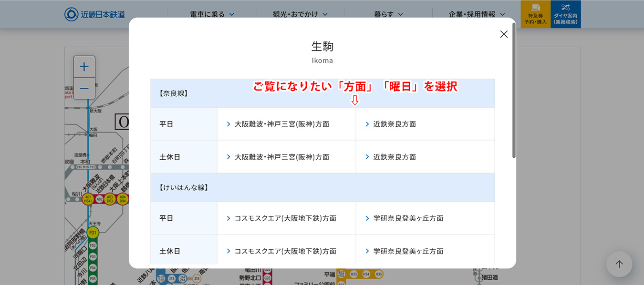Viewport: 644px width, 285px height.
Task: Click the scroll-to-top arrow button
Action: (x=619, y=264)
